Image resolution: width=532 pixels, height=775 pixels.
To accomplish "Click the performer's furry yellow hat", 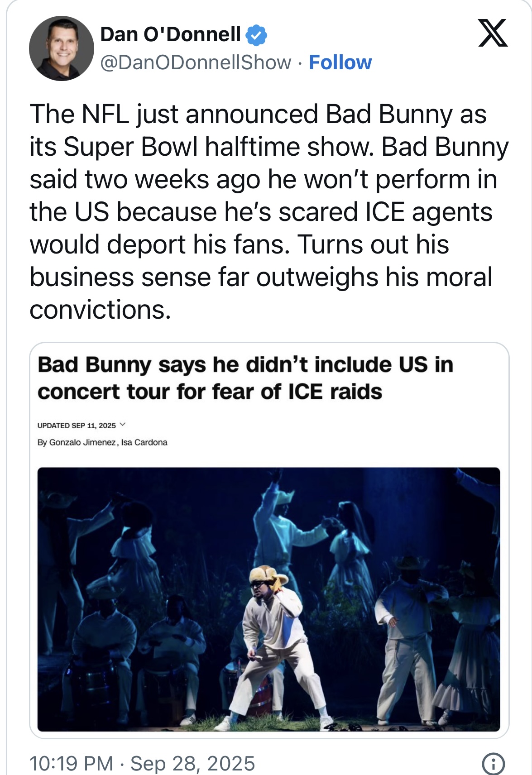I will [x=268, y=575].
